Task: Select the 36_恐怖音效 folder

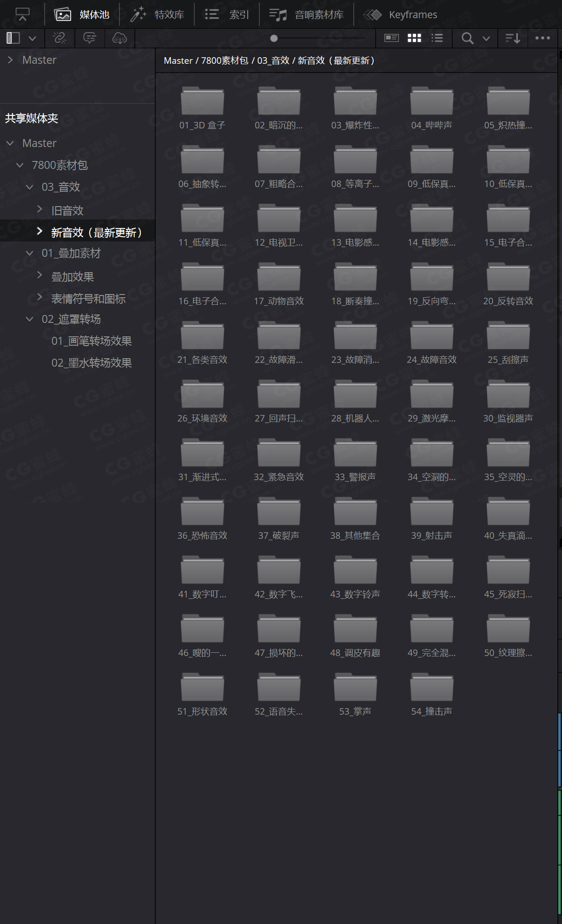Action: (x=202, y=518)
